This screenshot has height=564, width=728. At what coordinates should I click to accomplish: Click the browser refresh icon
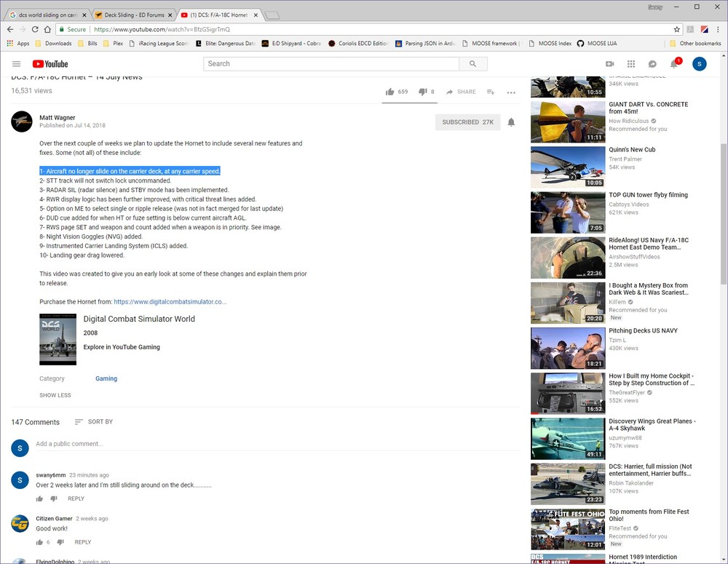pos(35,31)
